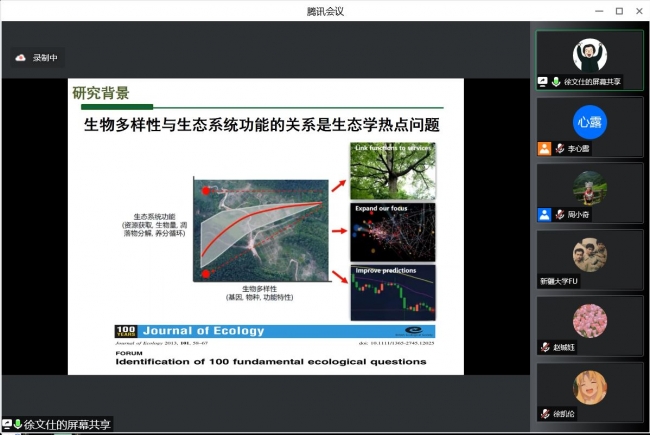
Task: Select 赵婉钰's pink flower avatar
Action: click(589, 320)
